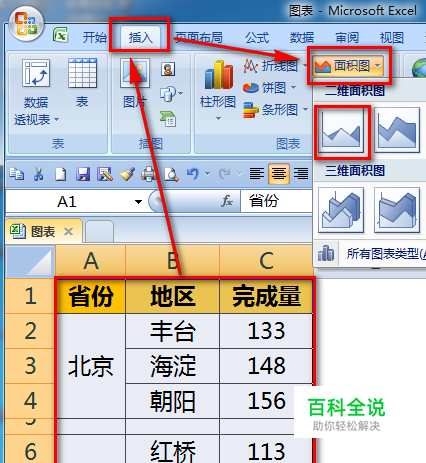Open the Office button menu
Viewport: 426px width, 463px height.
pos(26,24)
